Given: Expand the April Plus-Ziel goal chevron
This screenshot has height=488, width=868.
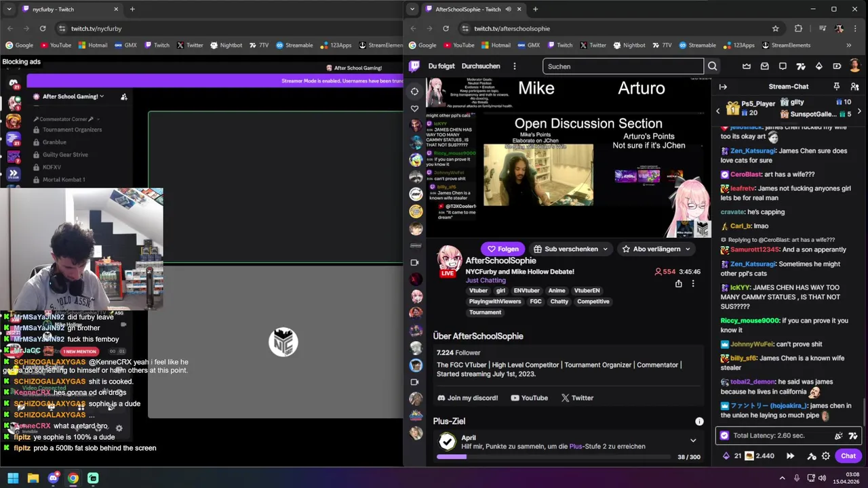Looking at the screenshot, I should [692, 441].
